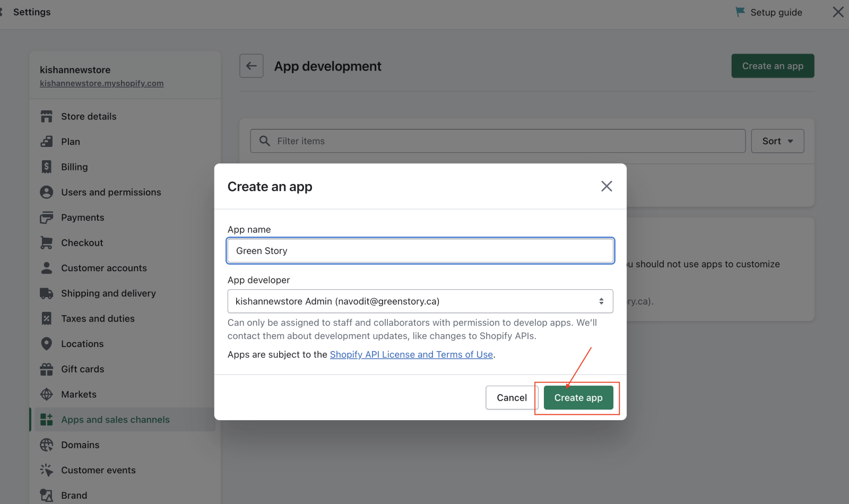Image resolution: width=849 pixels, height=504 pixels.
Task: Click the Locations pin icon
Action: tap(47, 344)
